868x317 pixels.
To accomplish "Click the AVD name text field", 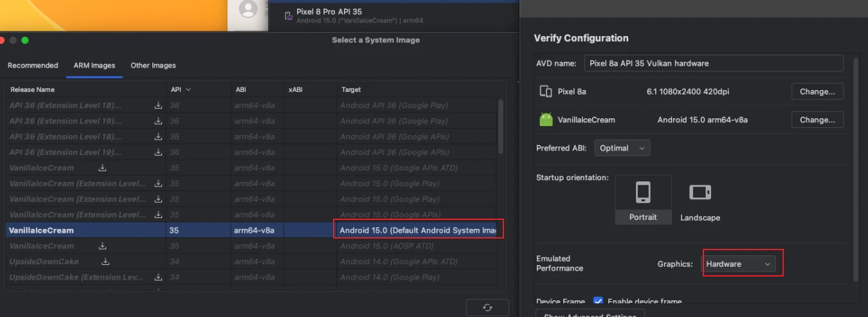I will 713,63.
